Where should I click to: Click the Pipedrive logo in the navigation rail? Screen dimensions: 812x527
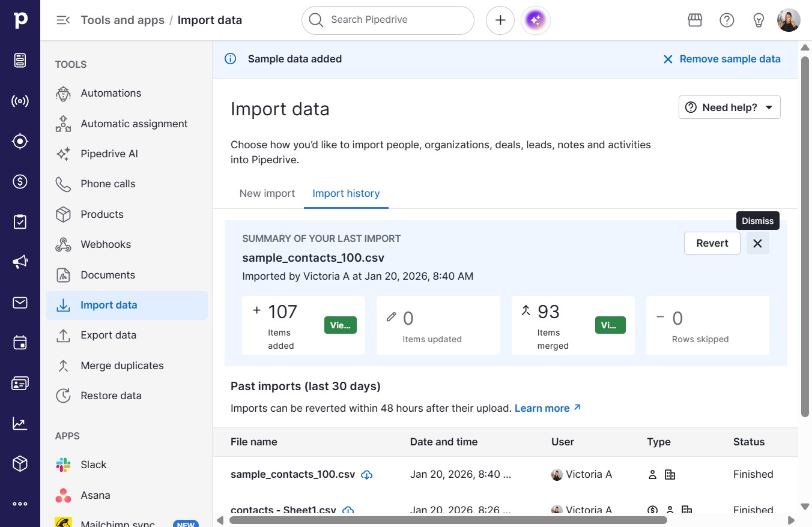(20, 20)
